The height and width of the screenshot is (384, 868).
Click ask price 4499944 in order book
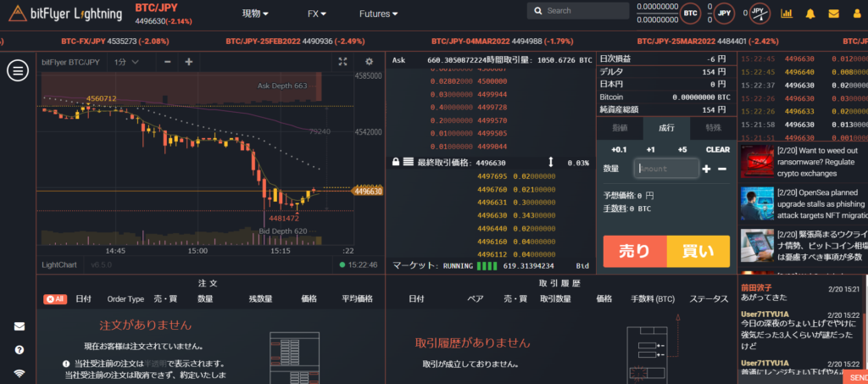492,95
